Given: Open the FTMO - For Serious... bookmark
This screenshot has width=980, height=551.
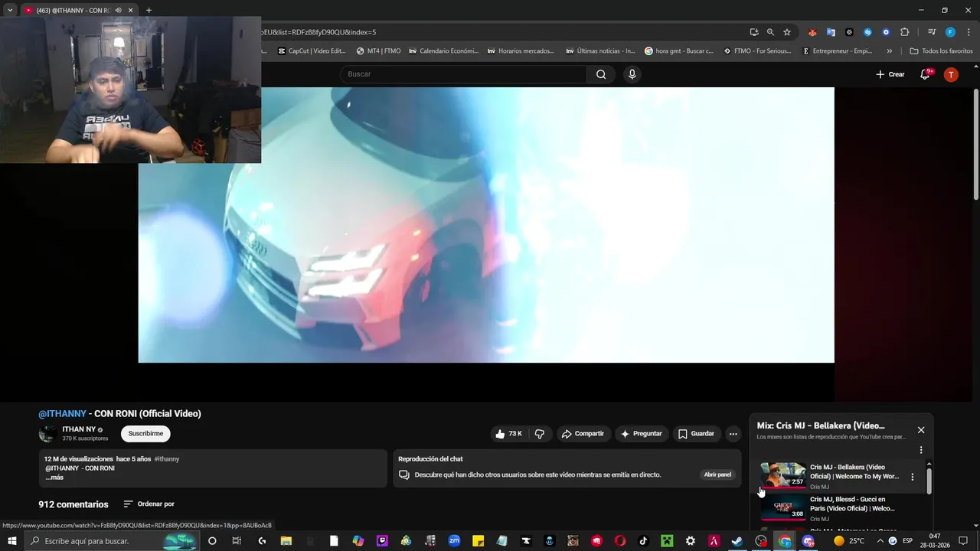Looking at the screenshot, I should pyautogui.click(x=758, y=51).
